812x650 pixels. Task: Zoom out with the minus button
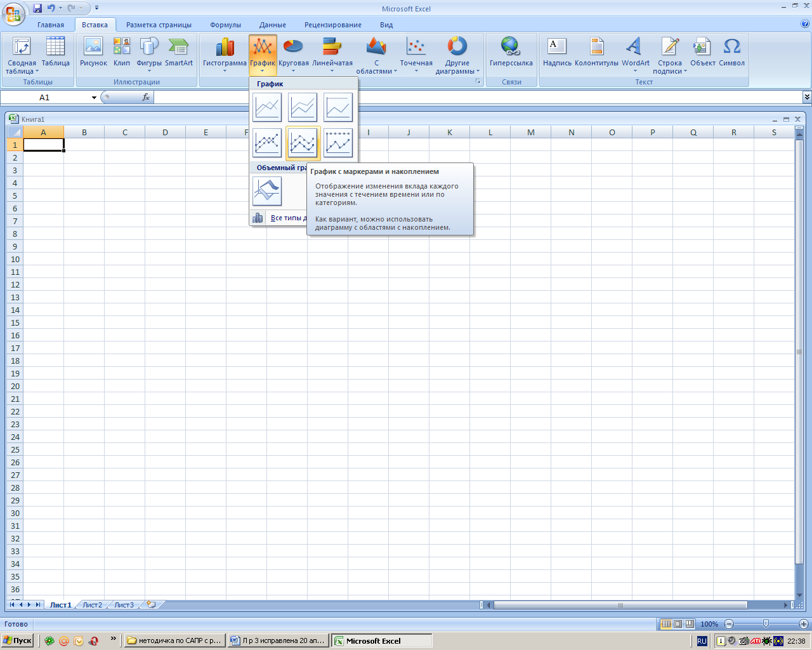(x=729, y=624)
